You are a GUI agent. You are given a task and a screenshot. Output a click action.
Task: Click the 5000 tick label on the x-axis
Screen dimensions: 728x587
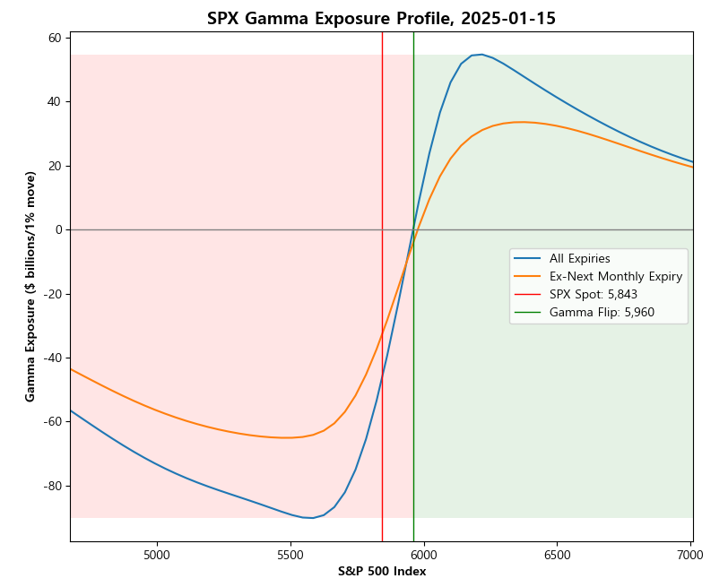coord(157,555)
